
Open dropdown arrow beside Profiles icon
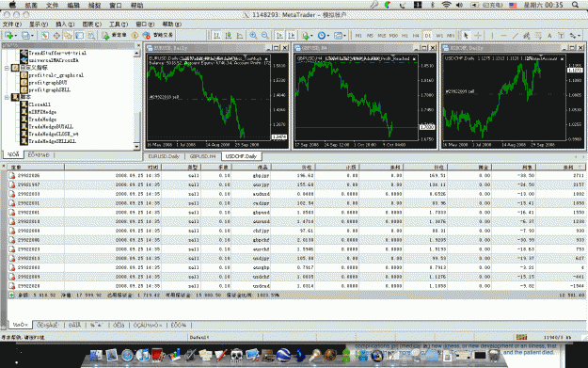32,36
